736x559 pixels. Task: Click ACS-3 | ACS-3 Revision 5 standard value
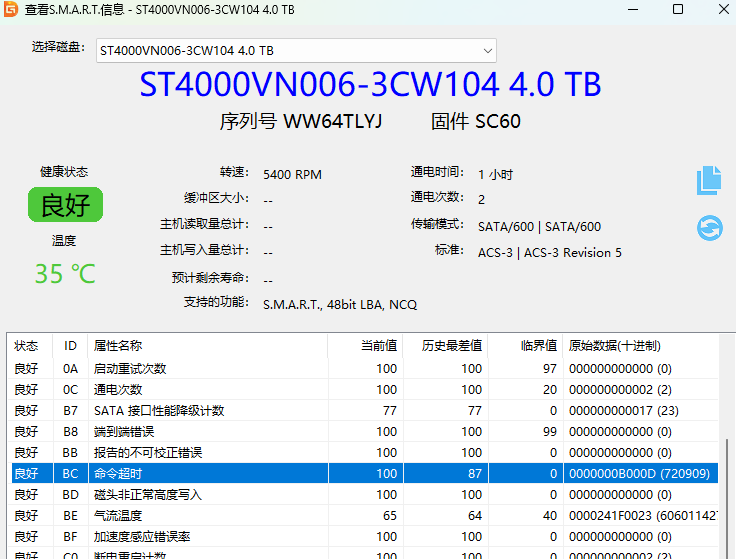click(550, 253)
